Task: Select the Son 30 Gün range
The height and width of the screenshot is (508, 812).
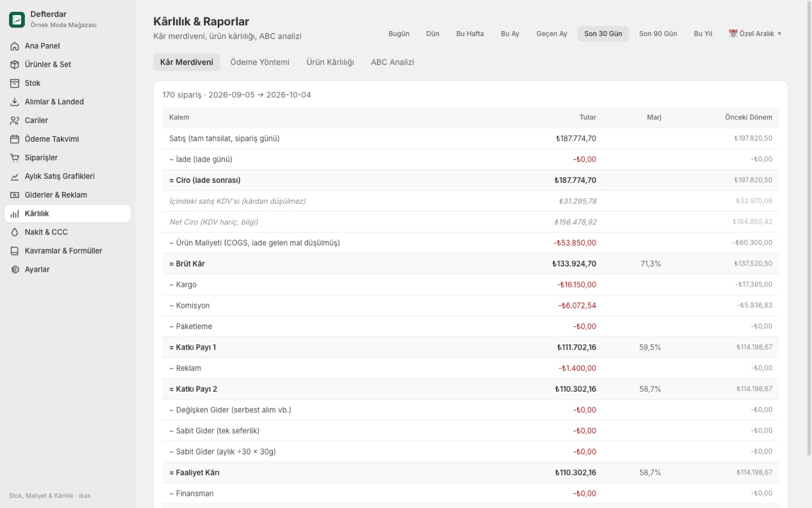Action: (603, 34)
